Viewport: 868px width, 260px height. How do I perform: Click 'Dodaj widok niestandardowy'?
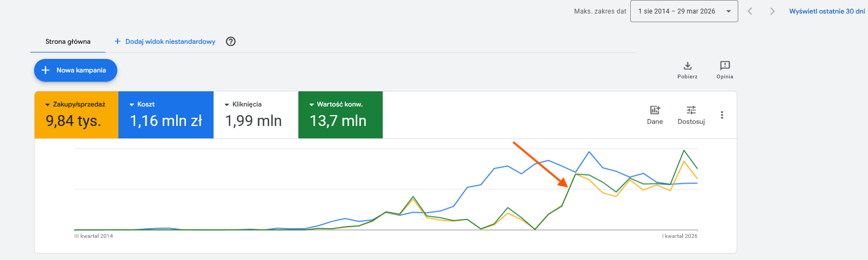point(165,42)
